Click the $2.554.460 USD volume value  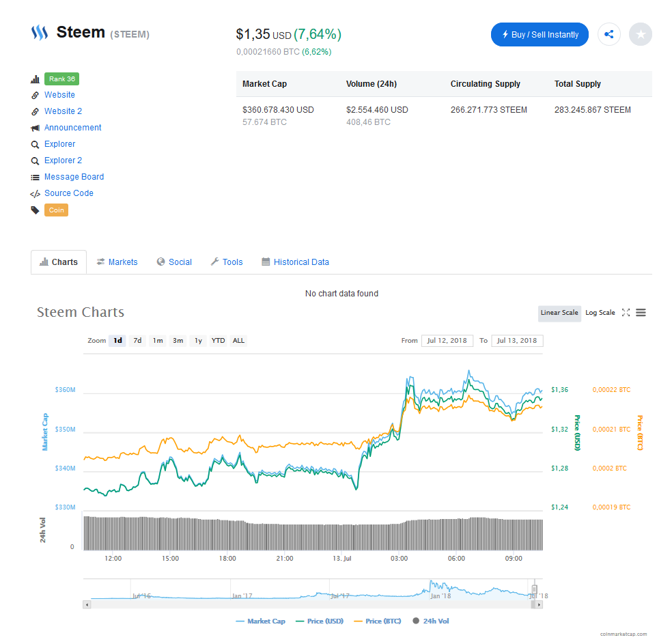tap(377, 110)
